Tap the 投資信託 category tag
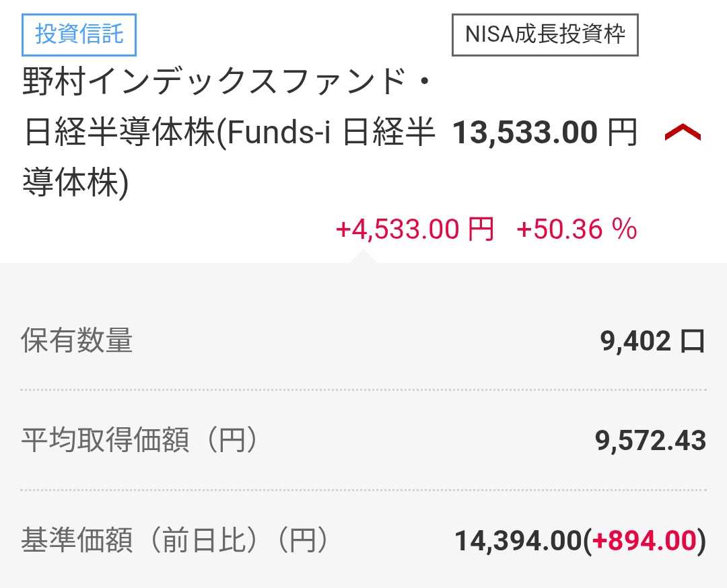 pos(79,34)
